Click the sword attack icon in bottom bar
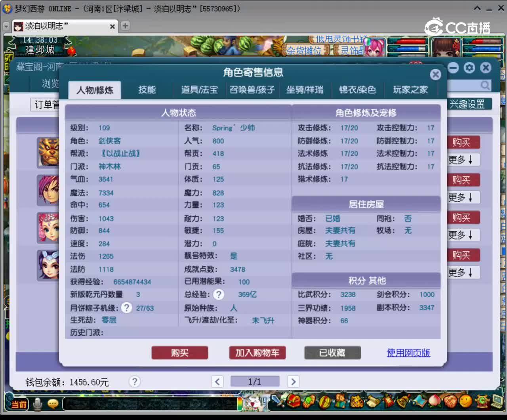Screen dimensions: 507x420 coord(277,401)
